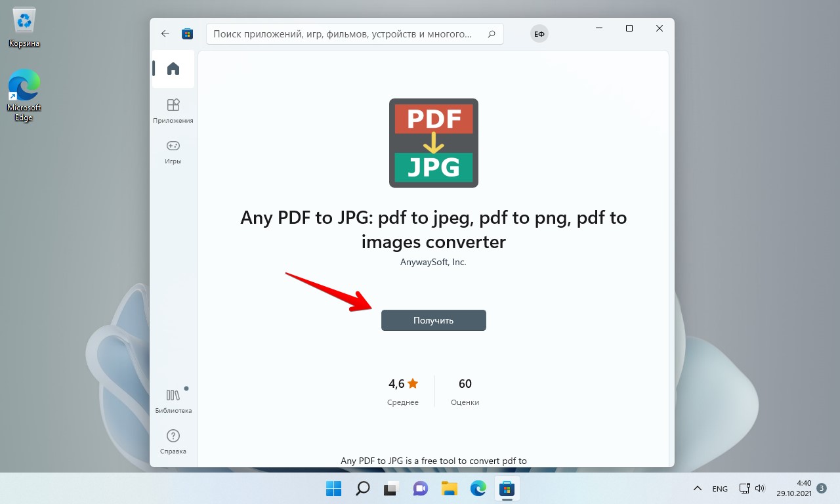Viewport: 840px width, 504px height.
Task: Click the ENG language indicator
Action: pos(720,489)
